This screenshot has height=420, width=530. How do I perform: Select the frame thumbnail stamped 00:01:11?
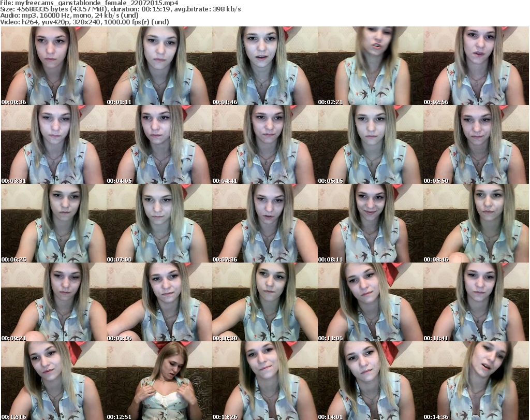click(x=159, y=66)
